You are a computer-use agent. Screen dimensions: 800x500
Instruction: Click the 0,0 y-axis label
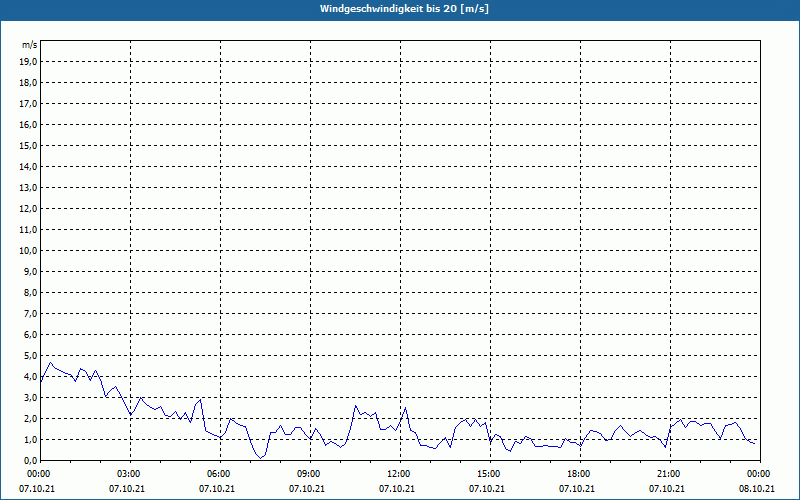(x=30, y=461)
